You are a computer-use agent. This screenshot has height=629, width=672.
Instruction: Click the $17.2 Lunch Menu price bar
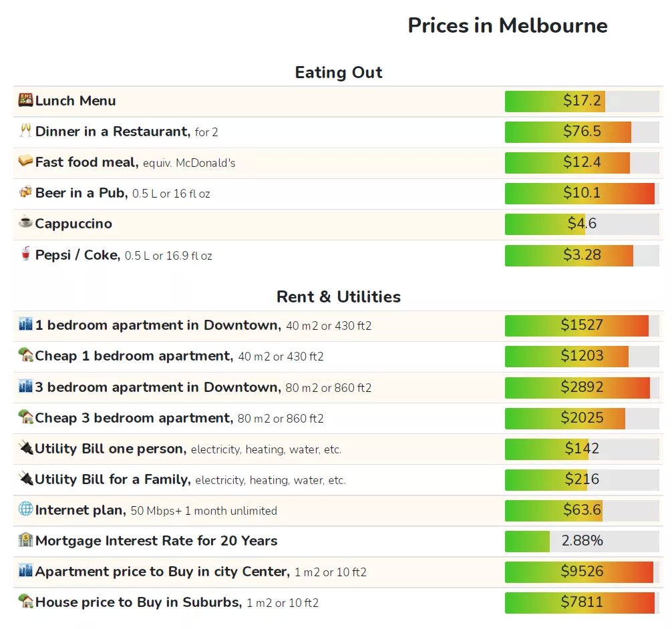click(582, 101)
